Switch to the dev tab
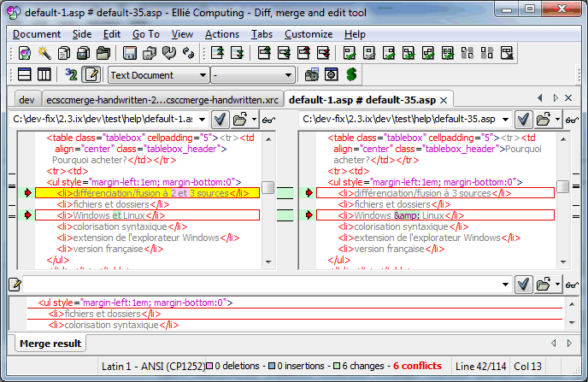The width and height of the screenshot is (588, 382). tap(26, 100)
